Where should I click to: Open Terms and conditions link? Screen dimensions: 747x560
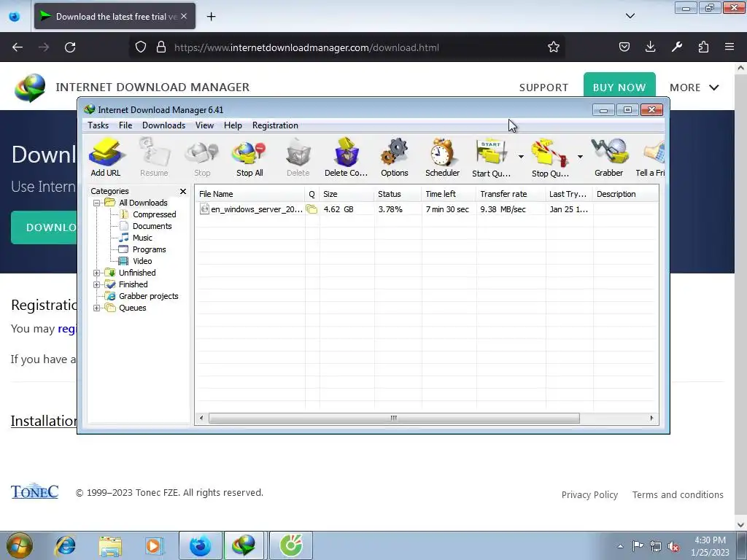[678, 495]
